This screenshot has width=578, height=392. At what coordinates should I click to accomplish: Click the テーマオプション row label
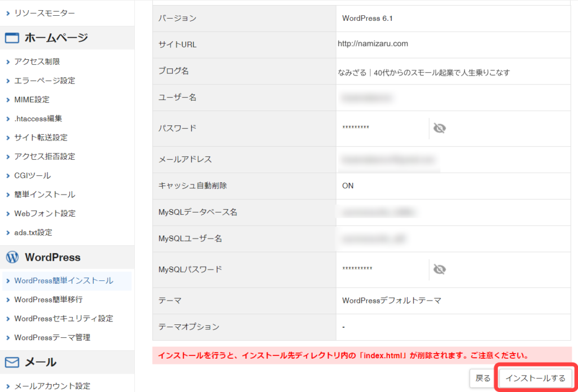pyautogui.click(x=189, y=327)
